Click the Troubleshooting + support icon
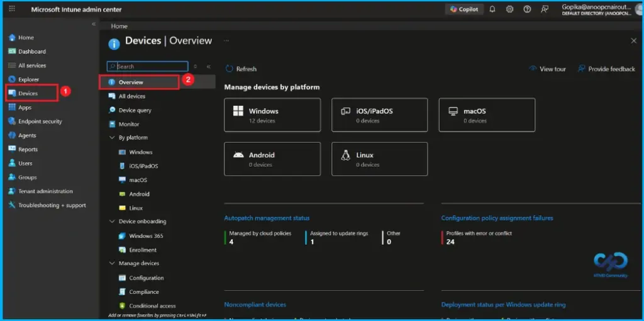 [12, 205]
